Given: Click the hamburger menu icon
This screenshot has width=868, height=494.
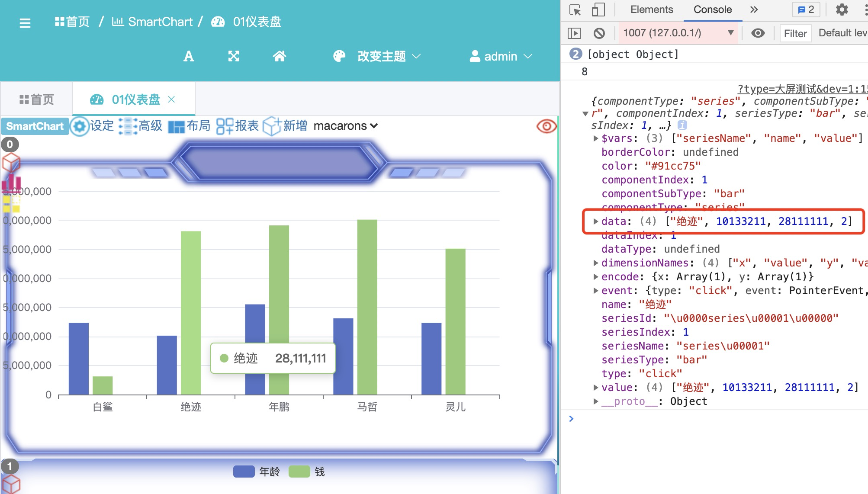Looking at the screenshot, I should [x=25, y=23].
